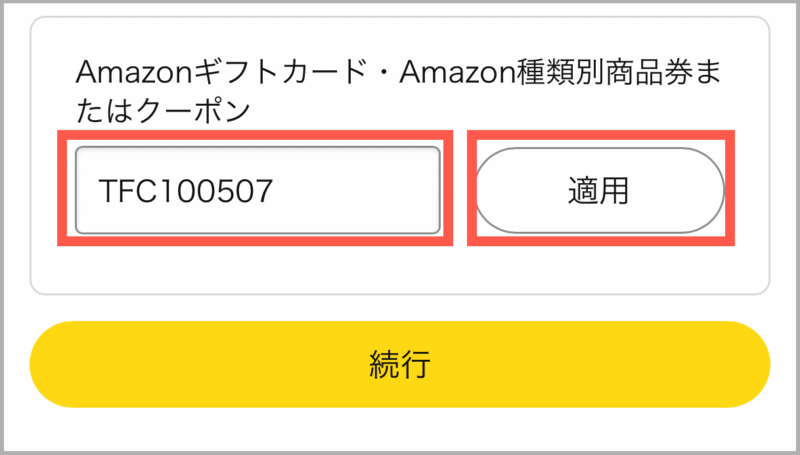Screen dimensions: 800x455
Task: Click the digits 100507 in the field
Action: tap(222, 191)
